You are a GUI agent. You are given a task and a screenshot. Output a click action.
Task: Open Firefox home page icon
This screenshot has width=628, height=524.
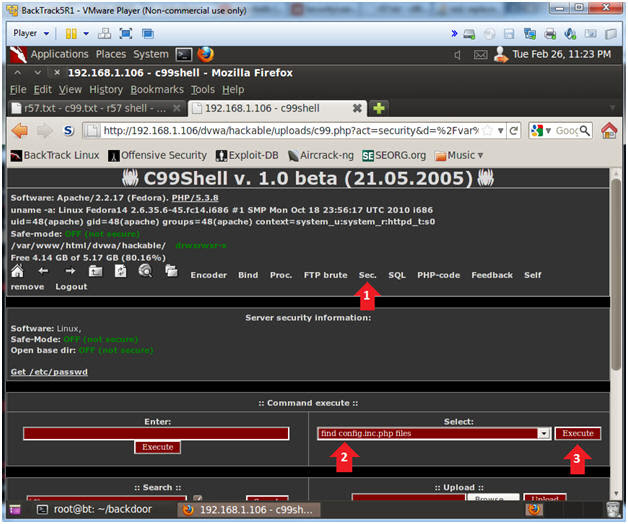pos(609,131)
